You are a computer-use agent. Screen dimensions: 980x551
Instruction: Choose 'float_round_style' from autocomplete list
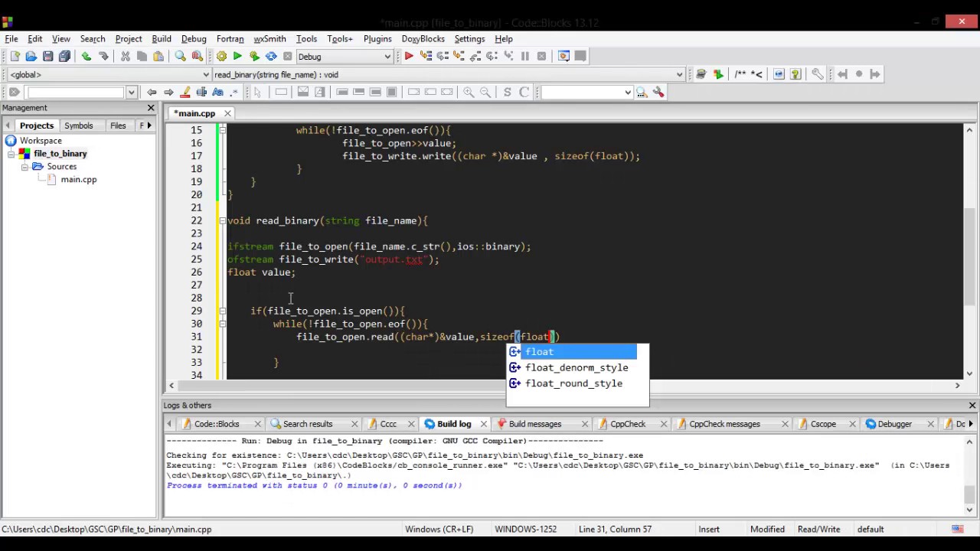[573, 384]
